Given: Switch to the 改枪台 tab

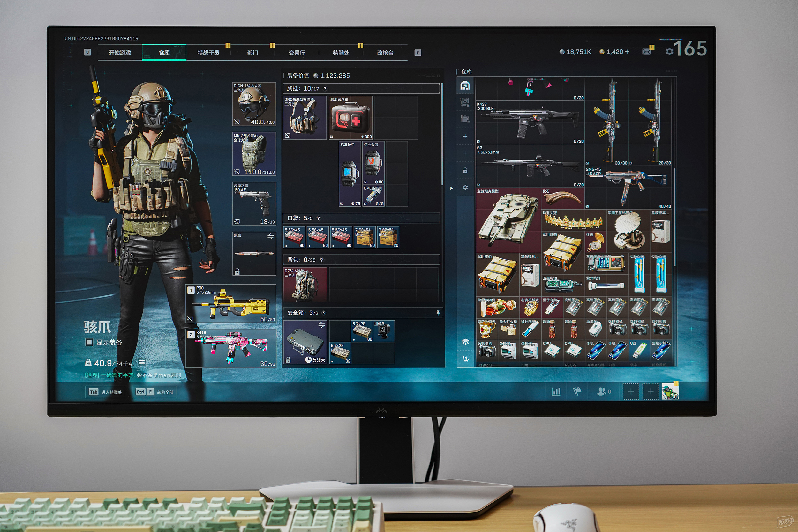Looking at the screenshot, I should click(x=385, y=53).
